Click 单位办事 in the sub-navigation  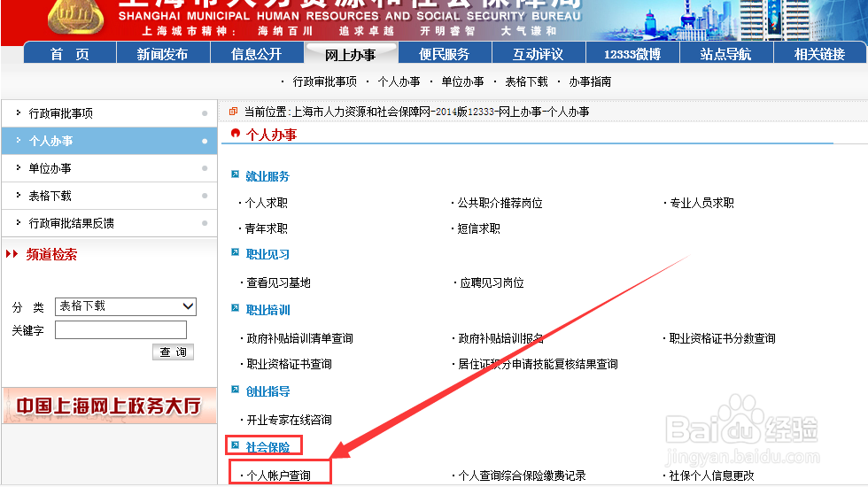point(462,81)
